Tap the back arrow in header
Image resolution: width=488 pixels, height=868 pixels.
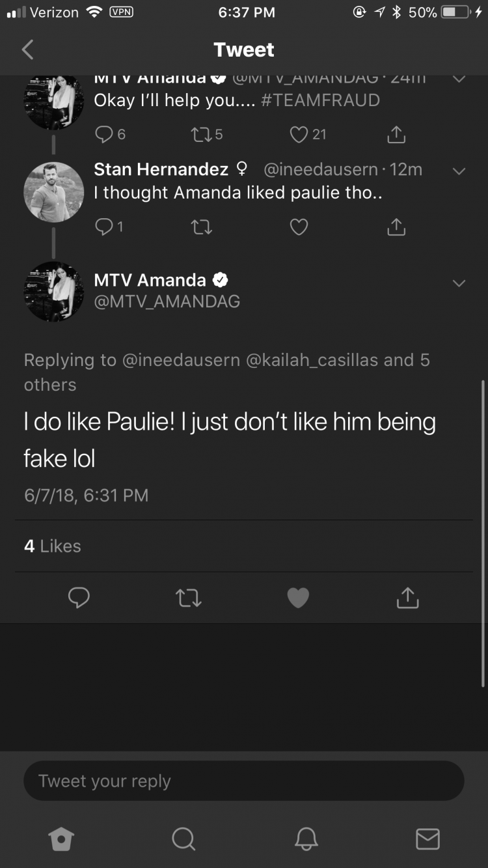[27, 49]
